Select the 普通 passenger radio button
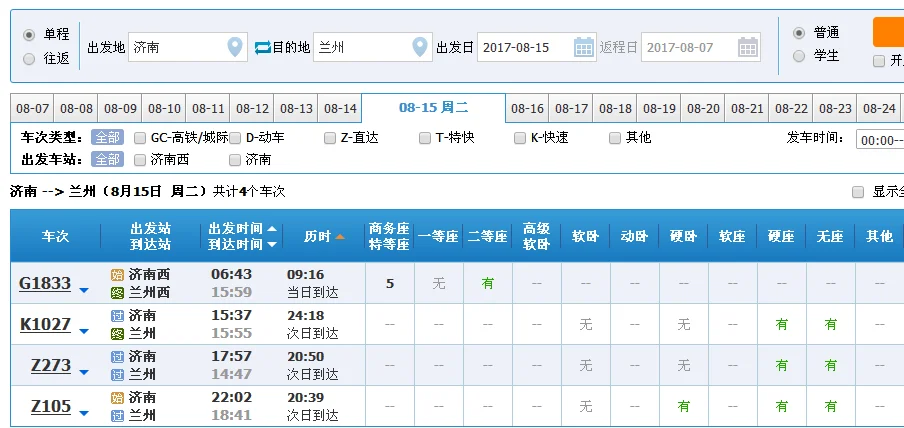The height and width of the screenshot is (428, 904). [x=798, y=33]
